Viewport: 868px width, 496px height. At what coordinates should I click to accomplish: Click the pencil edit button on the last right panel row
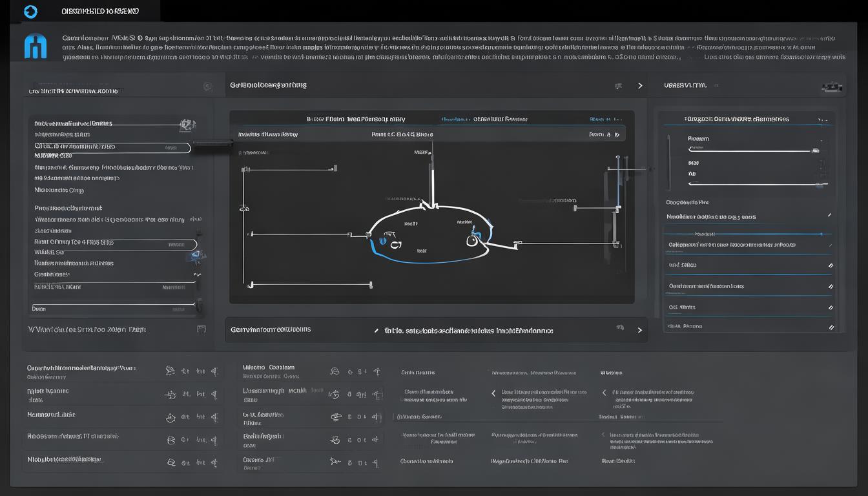click(830, 327)
